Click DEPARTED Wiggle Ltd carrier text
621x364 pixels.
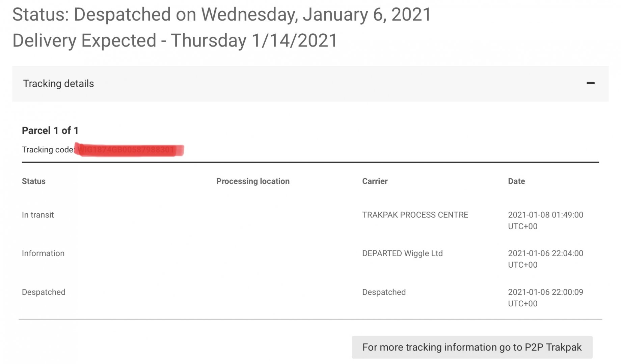pyautogui.click(x=402, y=253)
